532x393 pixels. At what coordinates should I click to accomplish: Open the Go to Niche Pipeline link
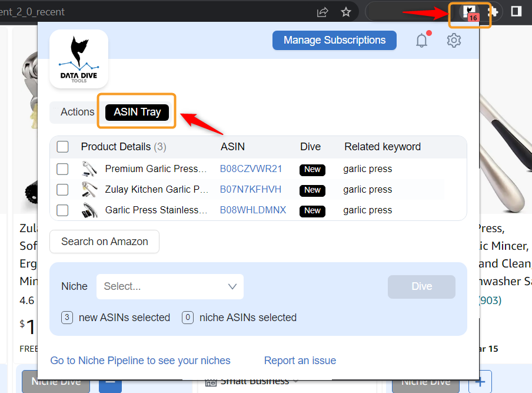pos(140,361)
